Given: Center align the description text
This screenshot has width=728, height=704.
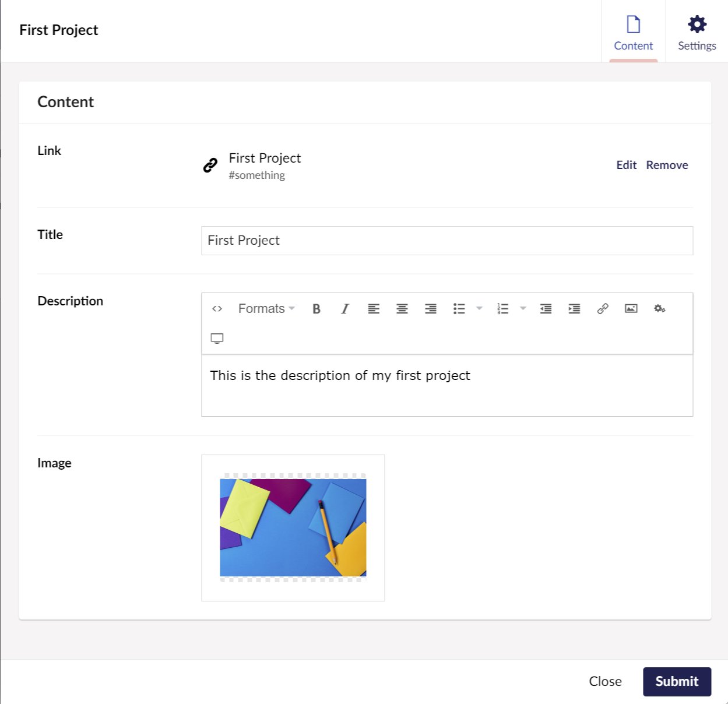Looking at the screenshot, I should [x=402, y=309].
